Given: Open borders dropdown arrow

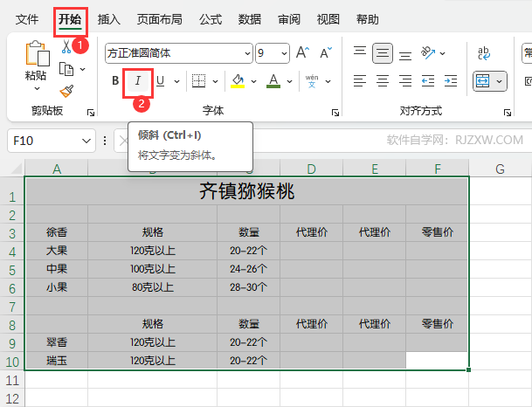Looking at the screenshot, I should (x=215, y=81).
